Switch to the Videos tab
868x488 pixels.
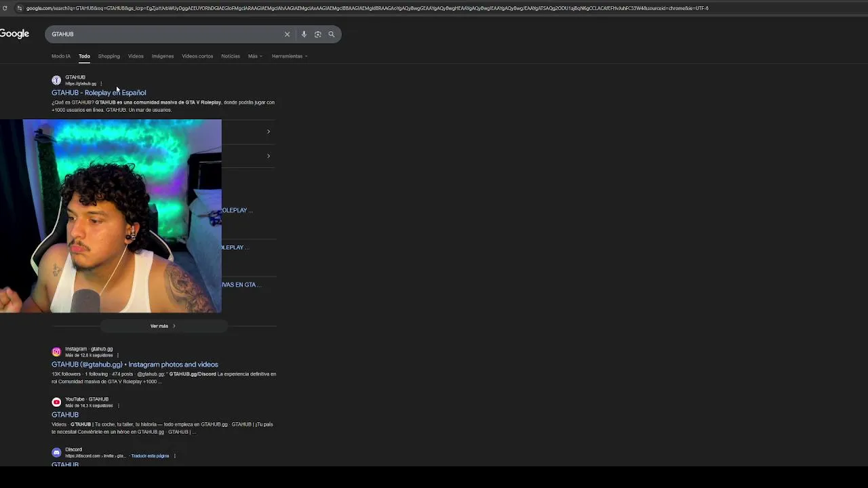coord(136,56)
